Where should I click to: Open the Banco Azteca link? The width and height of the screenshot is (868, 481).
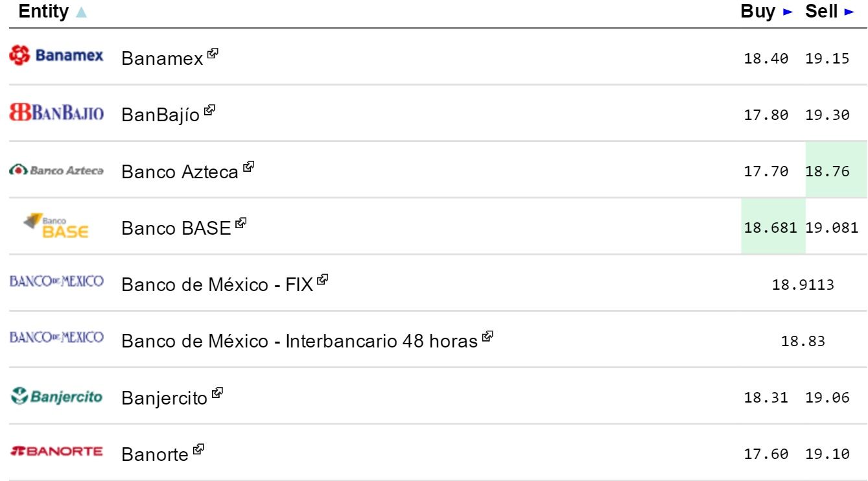(x=180, y=172)
